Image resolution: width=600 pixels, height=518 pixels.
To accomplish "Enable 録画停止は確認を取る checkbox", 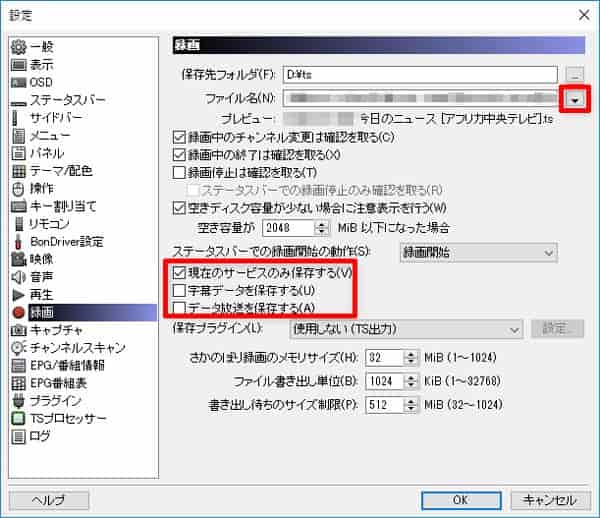I will pos(179,173).
